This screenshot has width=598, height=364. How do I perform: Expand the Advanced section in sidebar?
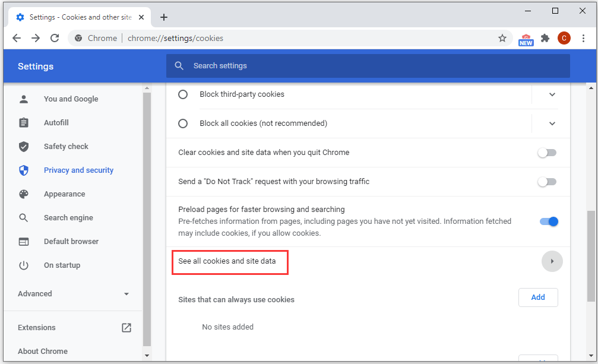point(74,294)
